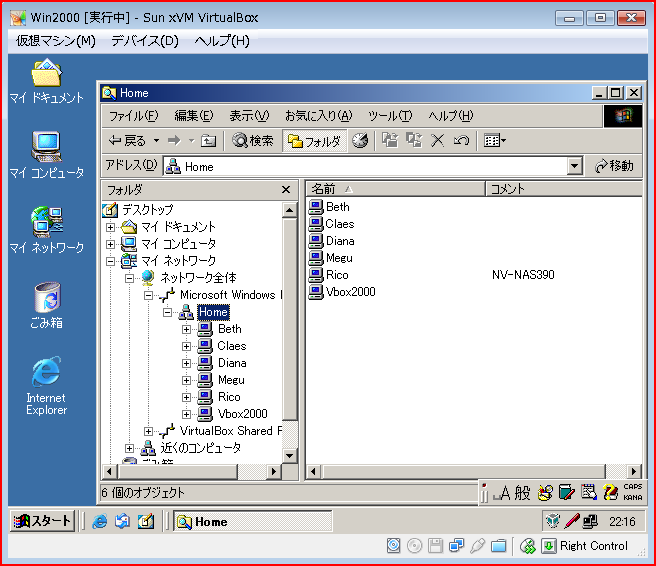Open the 編集(E) menu

[x=194, y=116]
